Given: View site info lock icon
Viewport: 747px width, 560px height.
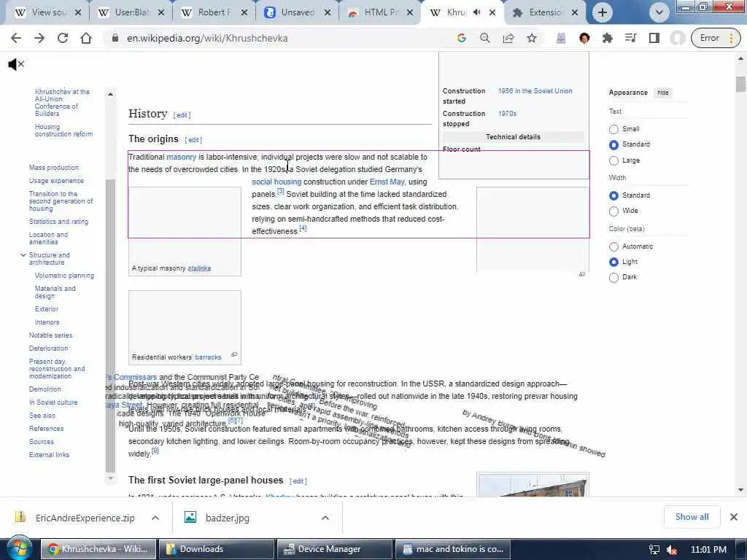Looking at the screenshot, I should (115, 38).
